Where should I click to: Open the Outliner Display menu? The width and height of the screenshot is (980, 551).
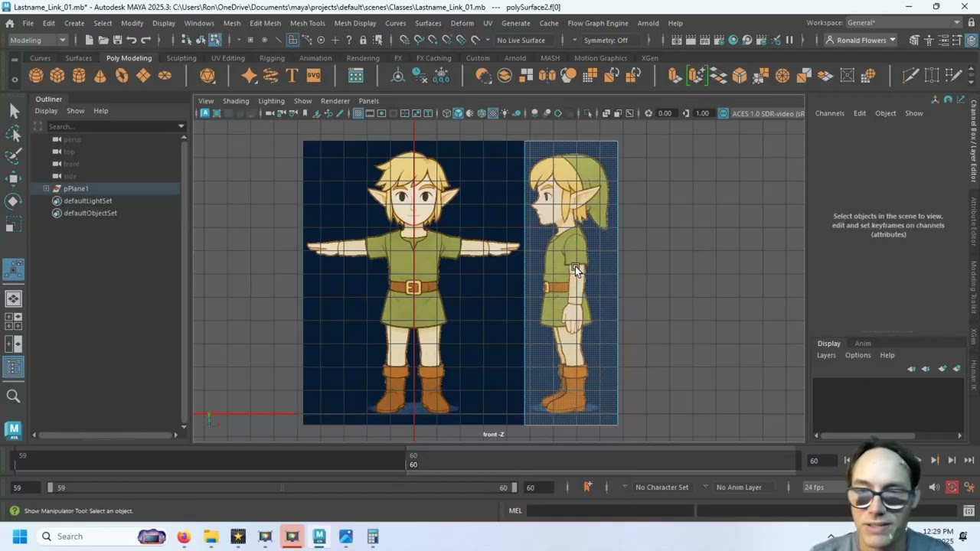pyautogui.click(x=46, y=111)
